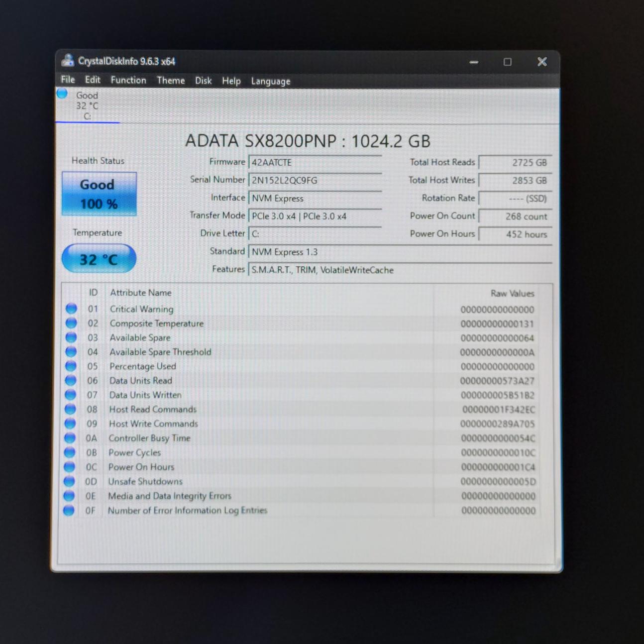This screenshot has height=644, width=644.
Task: Click the CrystalDiskInfo app icon in title bar
Action: [68, 61]
